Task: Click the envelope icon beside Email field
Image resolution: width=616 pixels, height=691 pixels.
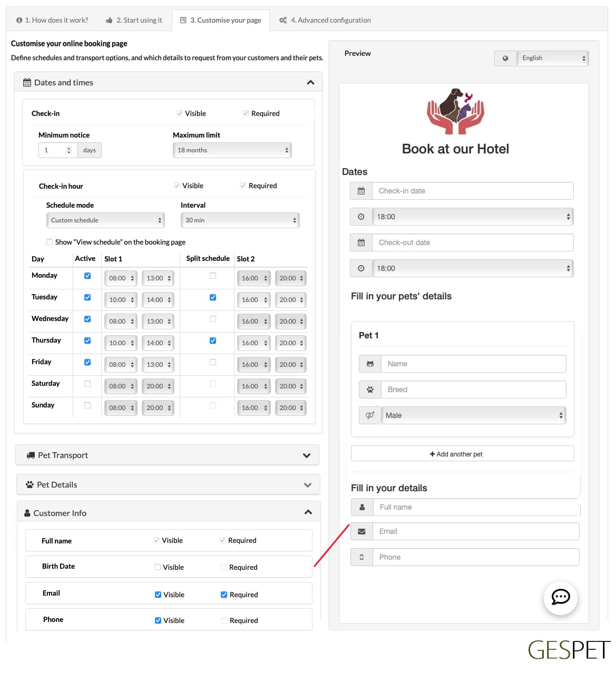Action: coord(361,531)
